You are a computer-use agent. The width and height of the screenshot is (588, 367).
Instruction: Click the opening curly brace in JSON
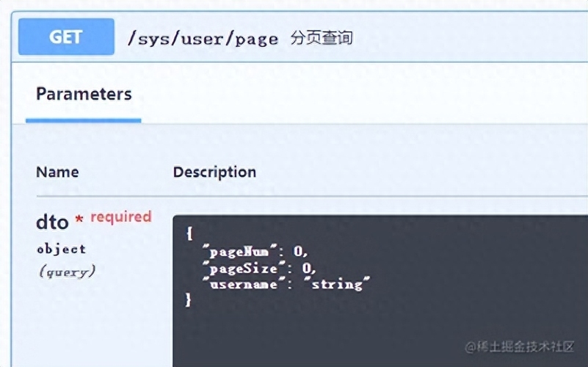189,234
